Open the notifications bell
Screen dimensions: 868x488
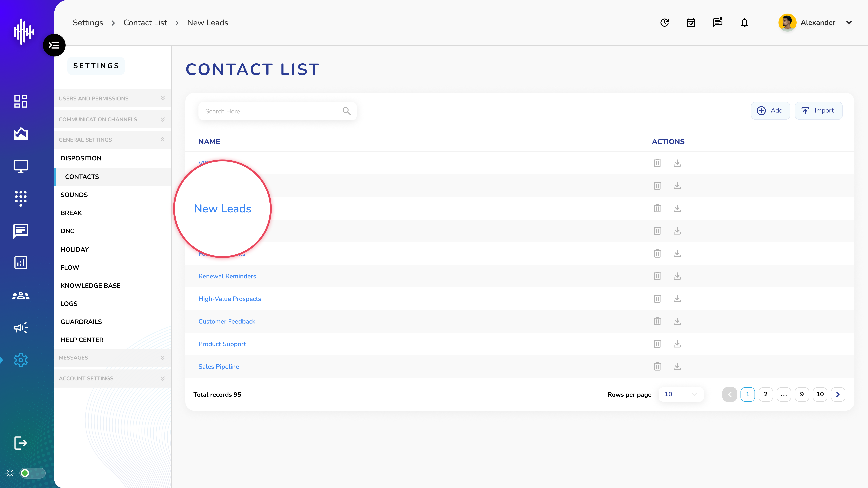point(745,23)
